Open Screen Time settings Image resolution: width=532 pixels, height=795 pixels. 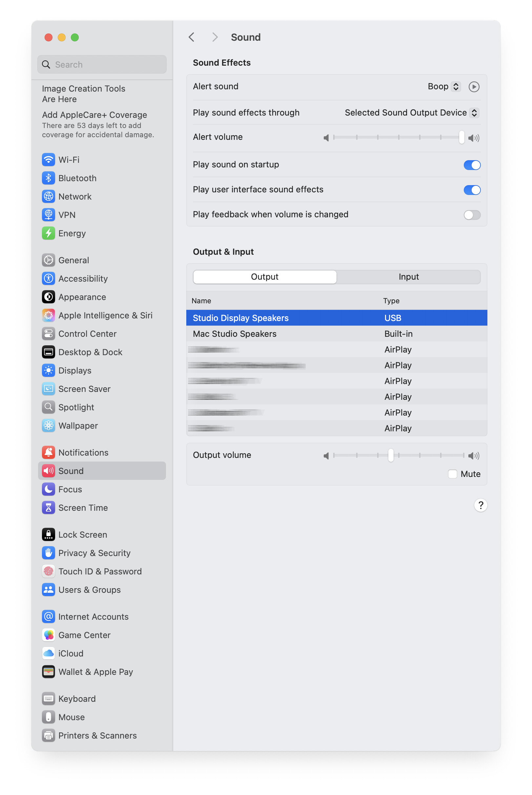(102, 507)
